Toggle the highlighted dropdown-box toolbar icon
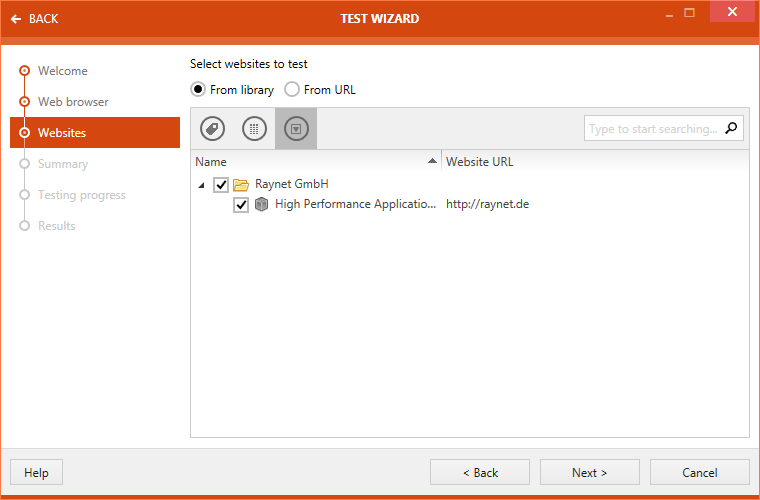The width and height of the screenshot is (760, 500). coord(296,129)
